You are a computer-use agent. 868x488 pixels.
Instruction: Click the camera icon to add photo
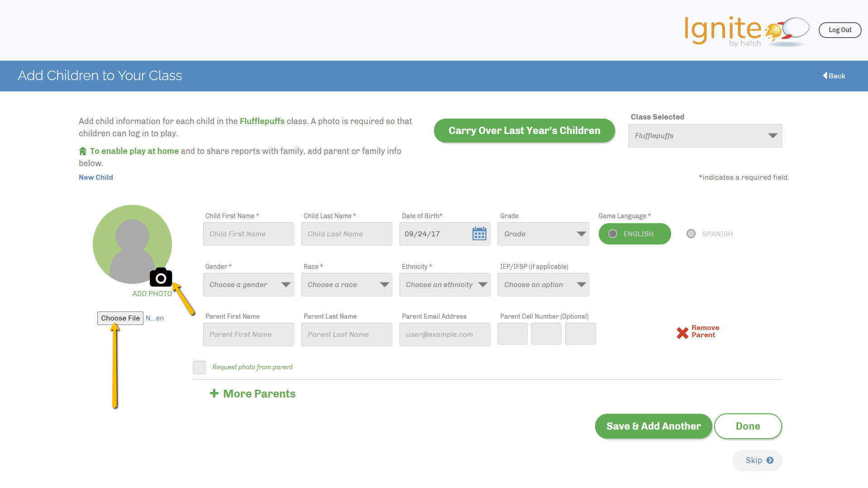[161, 277]
